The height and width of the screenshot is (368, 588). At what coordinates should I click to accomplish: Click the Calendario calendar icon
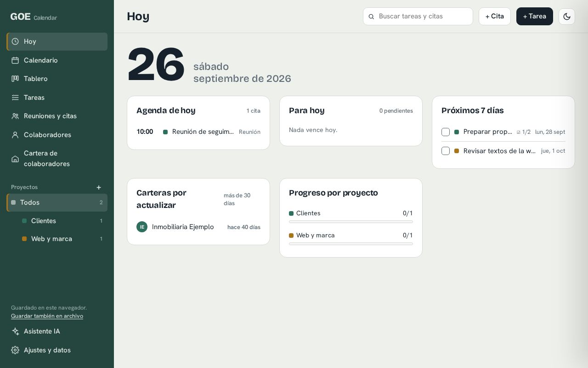(x=15, y=60)
